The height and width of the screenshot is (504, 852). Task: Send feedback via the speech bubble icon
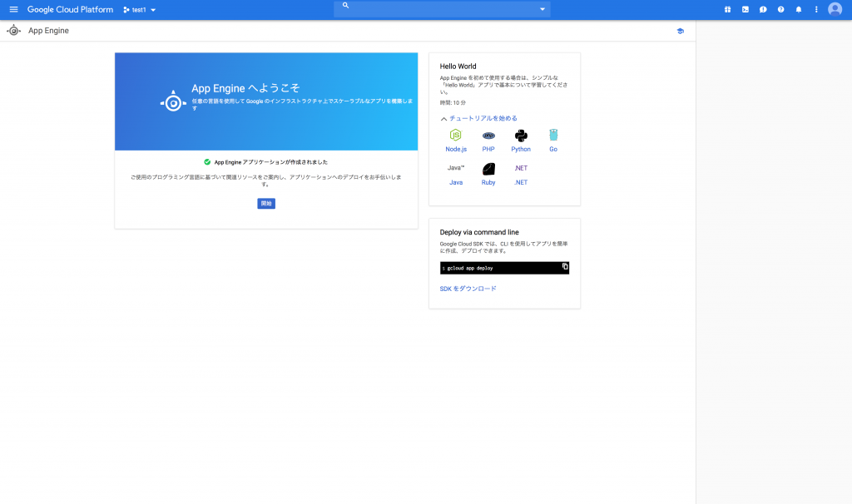point(764,9)
